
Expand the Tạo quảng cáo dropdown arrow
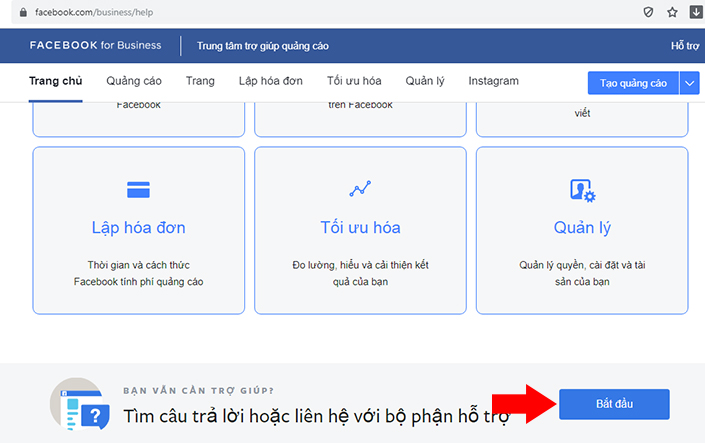[689, 83]
